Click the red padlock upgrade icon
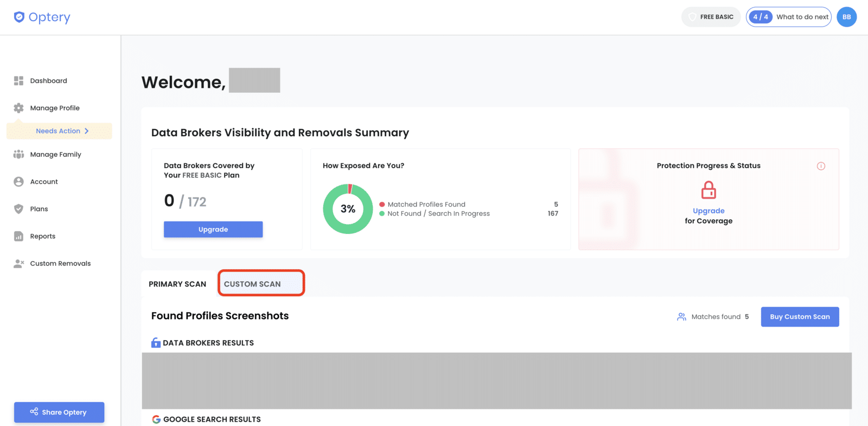Image resolution: width=868 pixels, height=426 pixels. pos(709,190)
